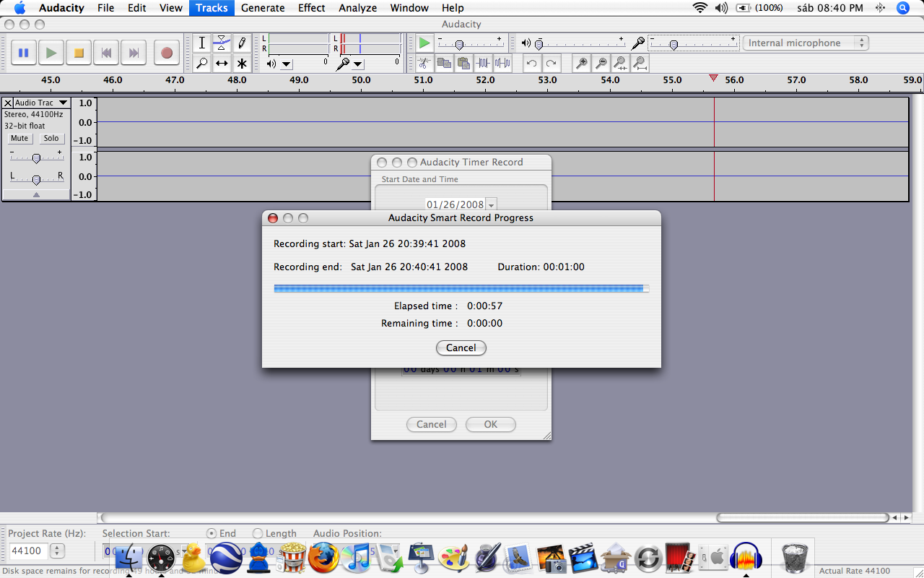Open the Analyze menu
This screenshot has height=578, width=924.
point(357,8)
